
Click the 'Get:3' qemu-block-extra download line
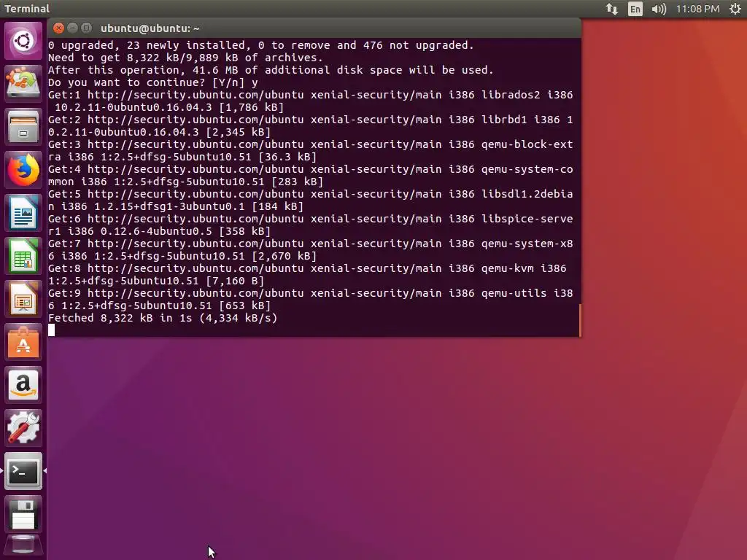310,150
